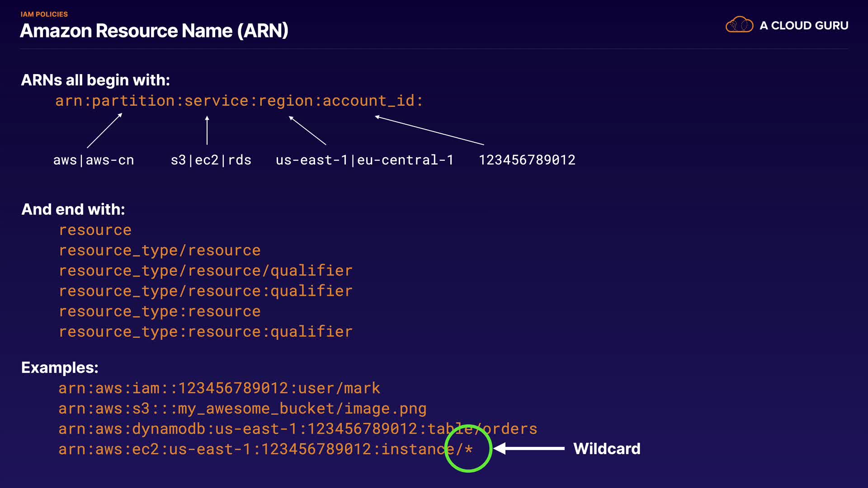Click the aws|aws-cn partition values

point(94,160)
